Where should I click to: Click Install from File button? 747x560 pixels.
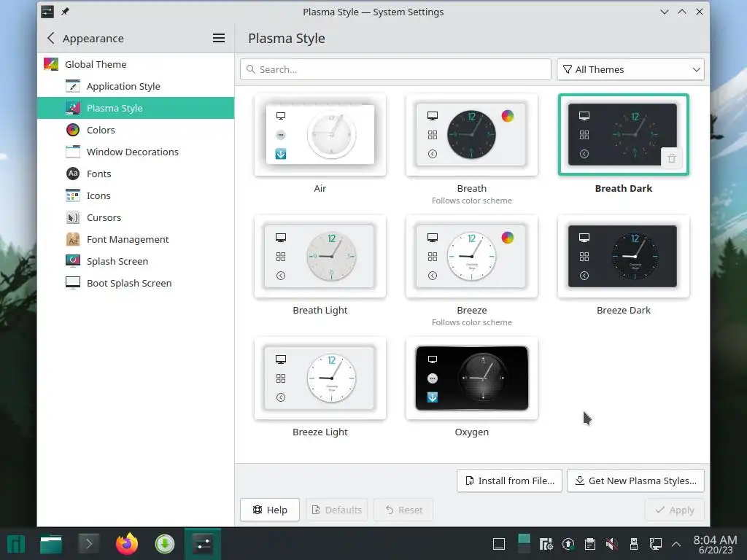[509, 481]
